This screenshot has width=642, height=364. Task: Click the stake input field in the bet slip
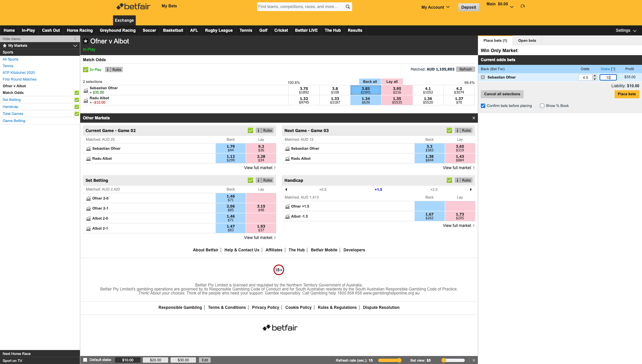coord(608,77)
